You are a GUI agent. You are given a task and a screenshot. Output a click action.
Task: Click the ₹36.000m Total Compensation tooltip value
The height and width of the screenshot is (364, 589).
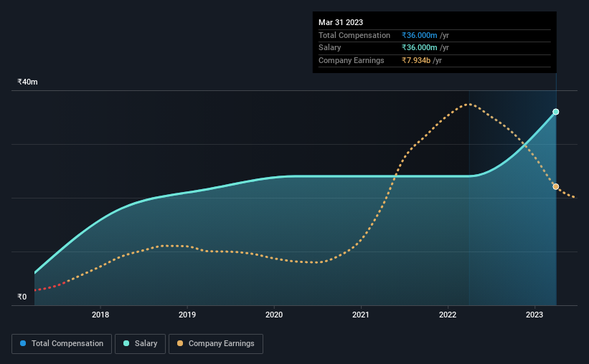point(419,35)
